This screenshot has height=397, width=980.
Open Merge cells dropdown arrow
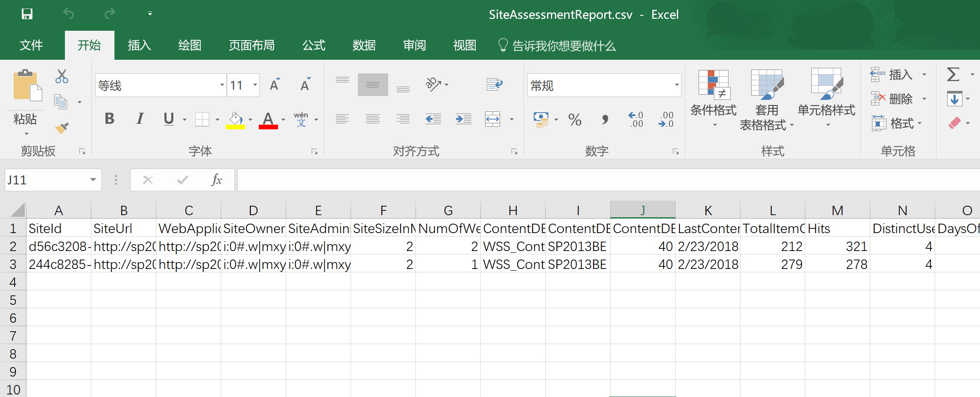coord(512,120)
